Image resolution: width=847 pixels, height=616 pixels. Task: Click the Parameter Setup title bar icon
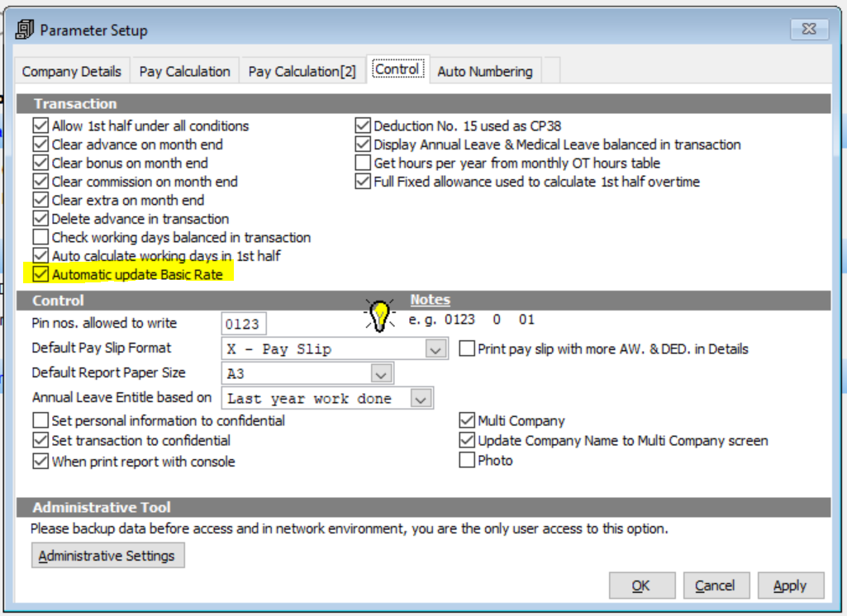[x=22, y=29]
